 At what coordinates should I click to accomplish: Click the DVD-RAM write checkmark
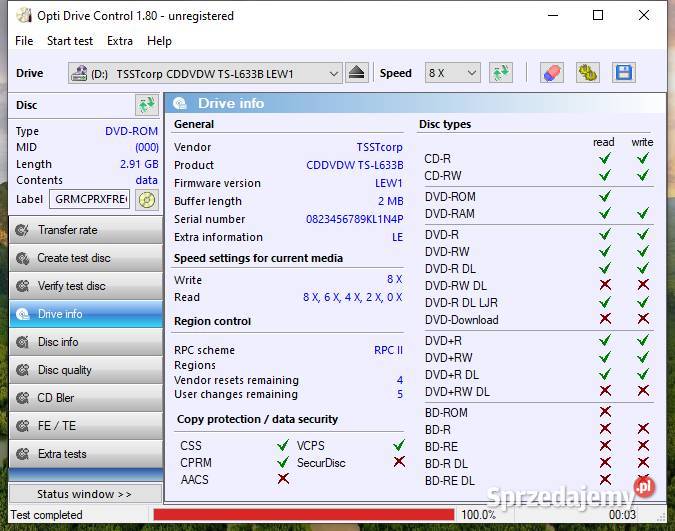coord(643,213)
